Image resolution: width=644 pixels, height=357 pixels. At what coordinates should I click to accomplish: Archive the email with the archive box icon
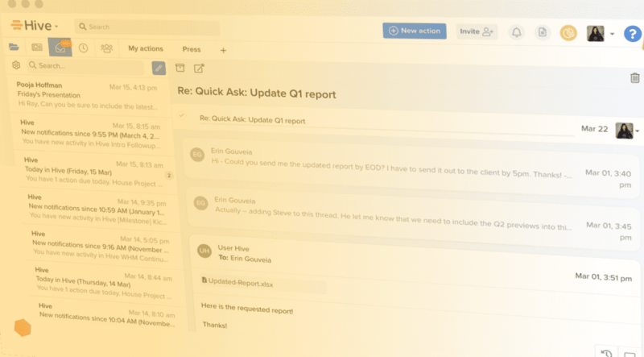coord(180,68)
